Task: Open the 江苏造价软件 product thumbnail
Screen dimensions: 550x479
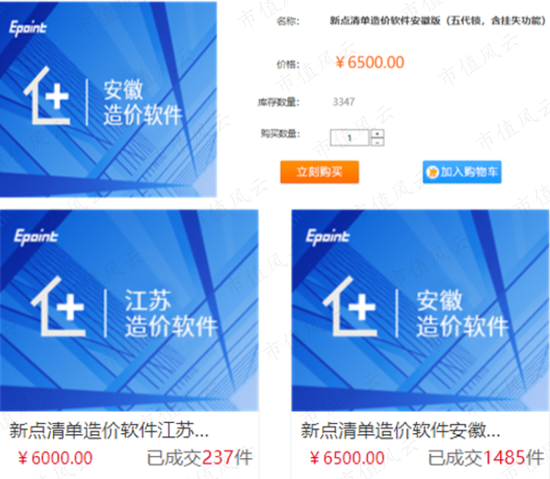Action: [129, 310]
